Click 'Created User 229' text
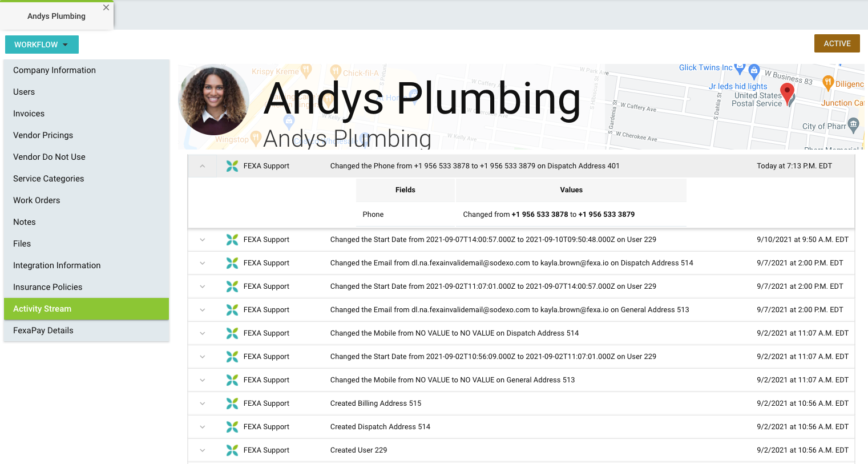This screenshot has width=868, height=464. tap(358, 450)
